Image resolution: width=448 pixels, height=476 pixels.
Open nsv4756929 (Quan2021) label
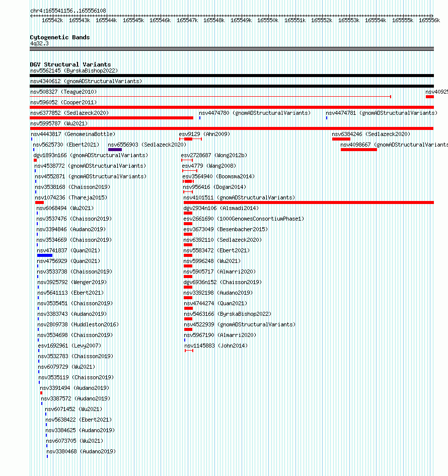point(68,261)
